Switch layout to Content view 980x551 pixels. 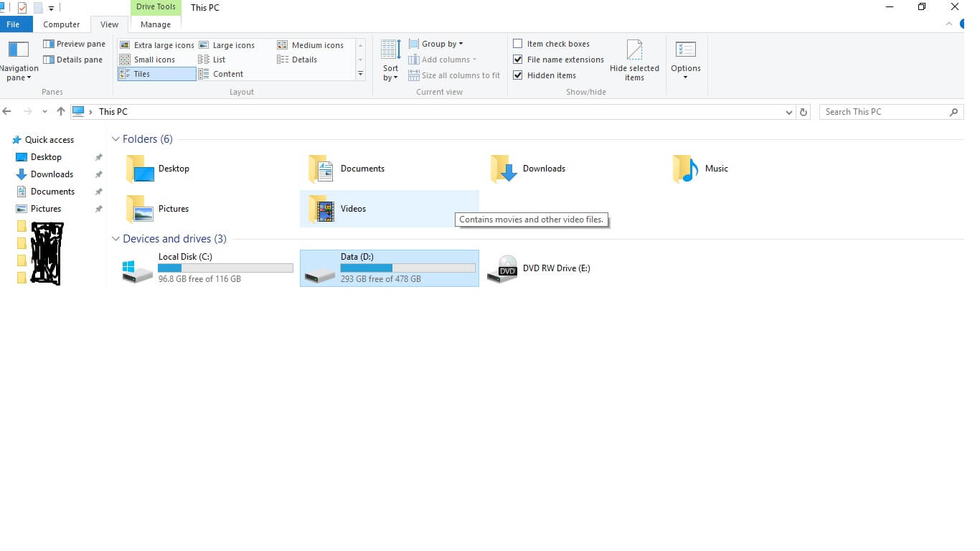[x=221, y=74]
